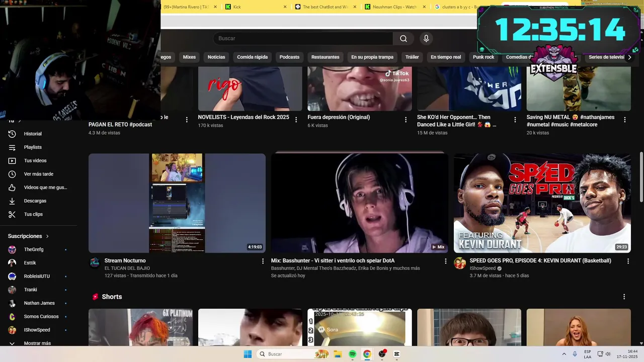Play the Basshunter mix thumbnail
The width and height of the screenshot is (644, 362).
tap(359, 203)
